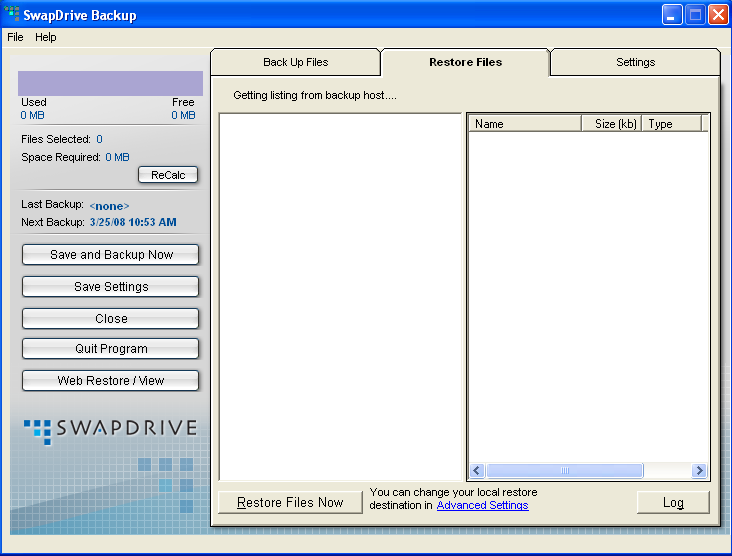Open Web Restore / View

[x=111, y=380]
